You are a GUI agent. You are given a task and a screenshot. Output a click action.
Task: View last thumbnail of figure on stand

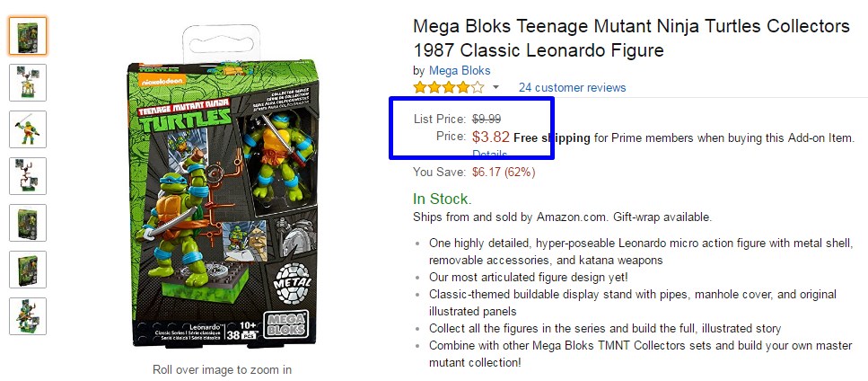[28, 316]
